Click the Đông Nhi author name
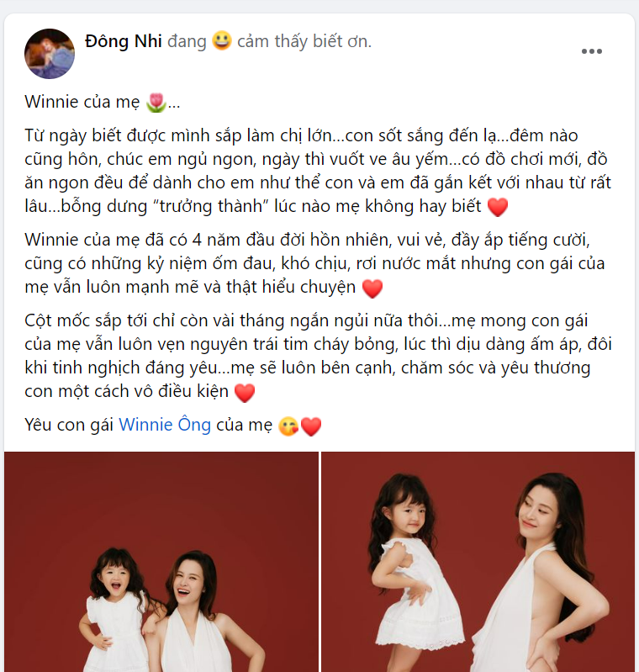Image resolution: width=639 pixels, height=672 pixels. 124,41
